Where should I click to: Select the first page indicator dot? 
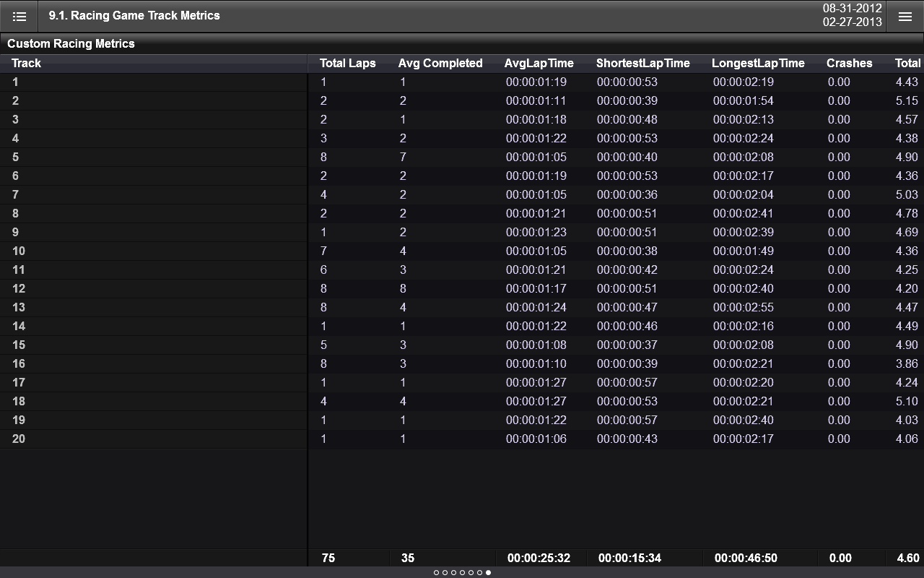tap(436, 572)
